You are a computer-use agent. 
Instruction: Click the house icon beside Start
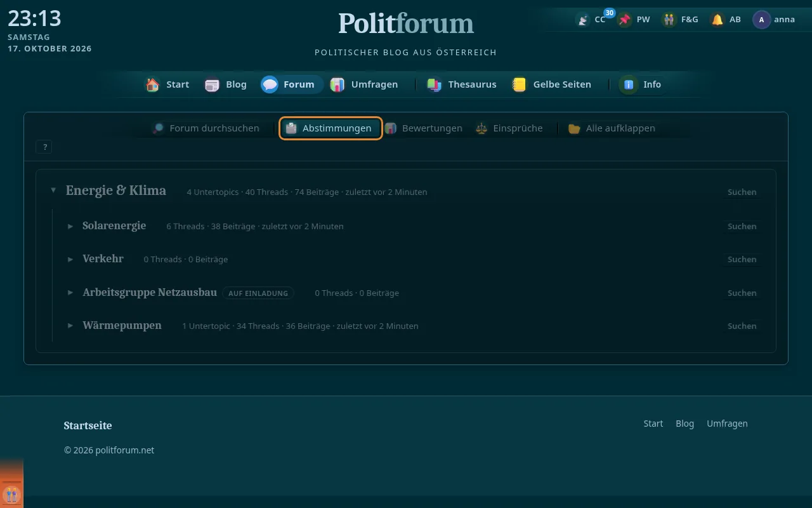(152, 84)
